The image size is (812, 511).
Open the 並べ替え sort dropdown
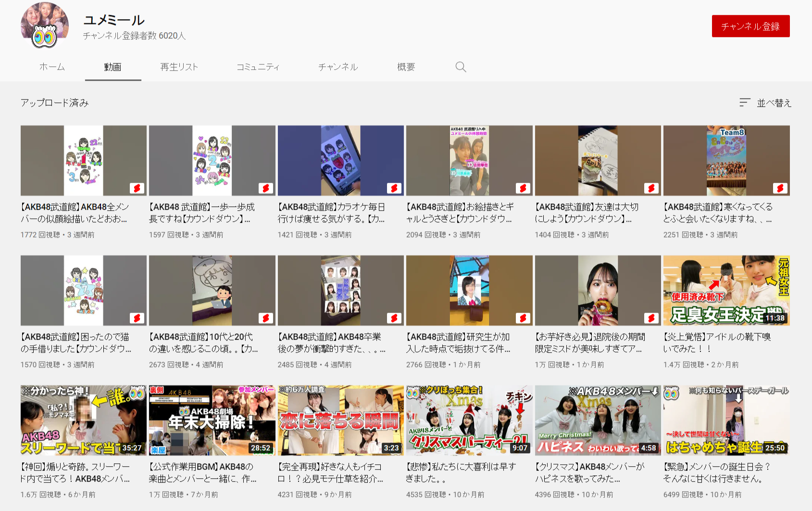(765, 102)
